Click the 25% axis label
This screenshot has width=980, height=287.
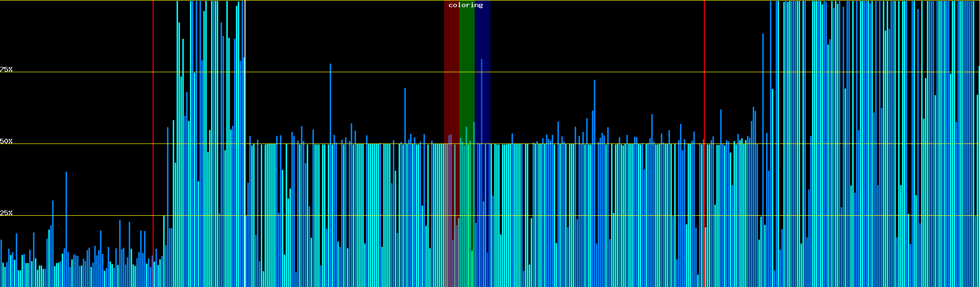(x=6, y=213)
